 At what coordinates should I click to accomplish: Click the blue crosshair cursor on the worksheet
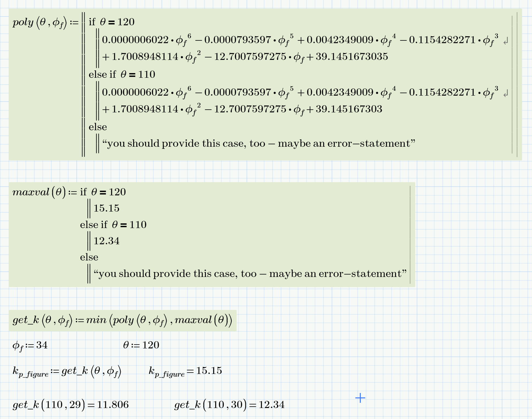tap(360, 398)
